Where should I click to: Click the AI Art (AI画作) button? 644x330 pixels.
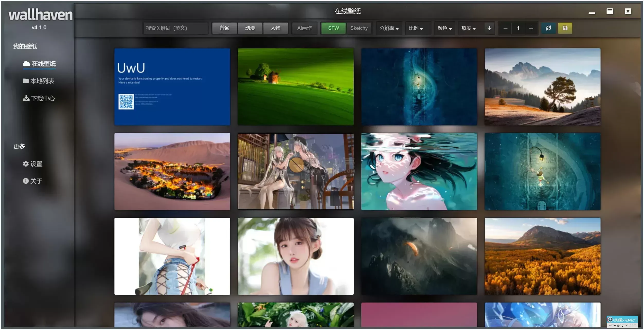304,28
